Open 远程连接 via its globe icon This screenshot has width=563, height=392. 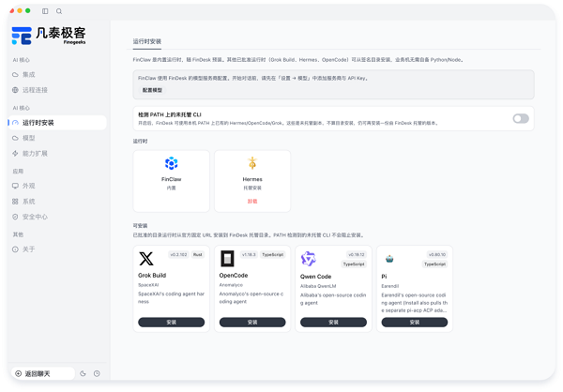point(15,90)
